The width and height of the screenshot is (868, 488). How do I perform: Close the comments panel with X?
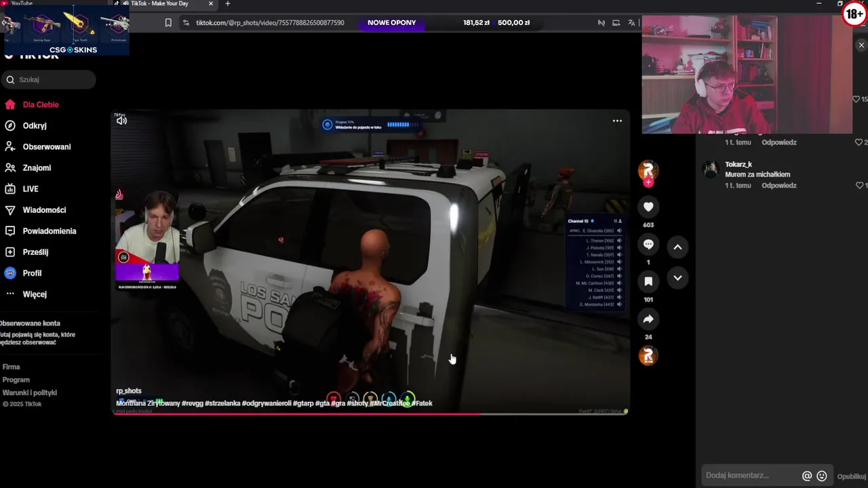[861, 45]
